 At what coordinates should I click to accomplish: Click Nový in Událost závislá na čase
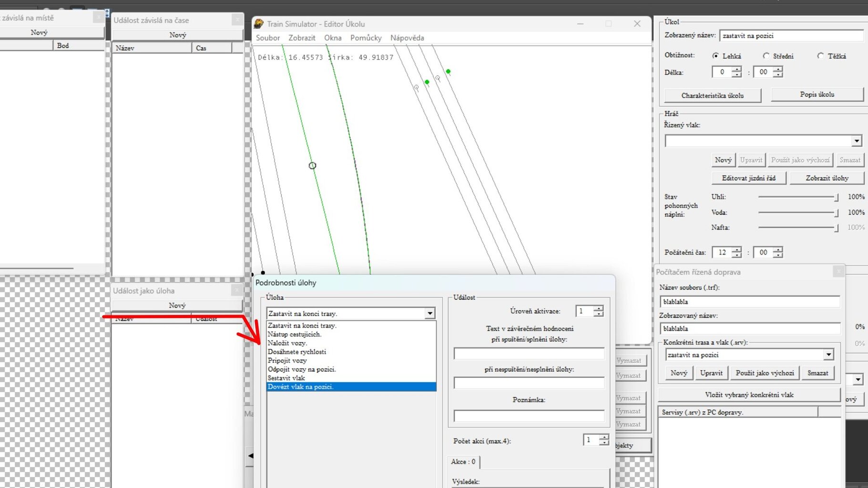tap(177, 35)
